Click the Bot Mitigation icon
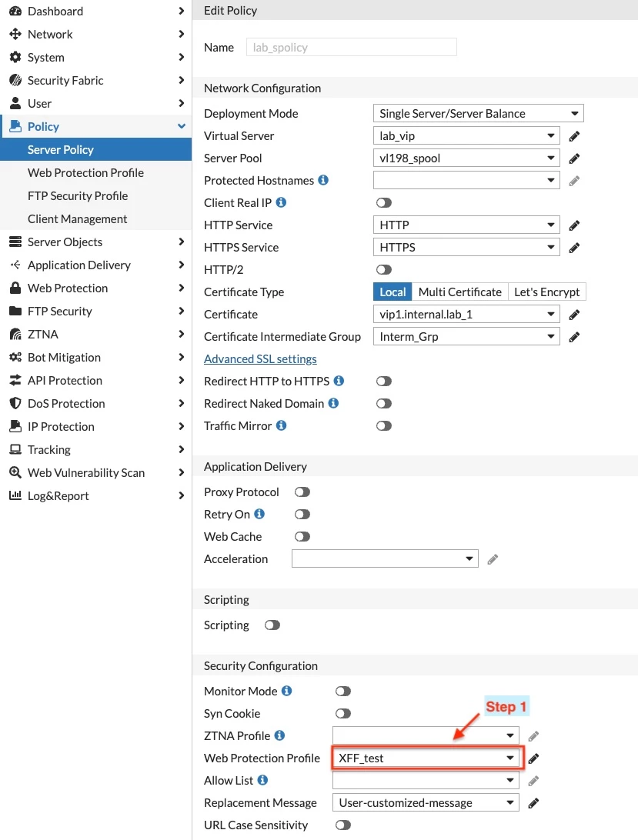This screenshot has height=840, width=638. [15, 357]
